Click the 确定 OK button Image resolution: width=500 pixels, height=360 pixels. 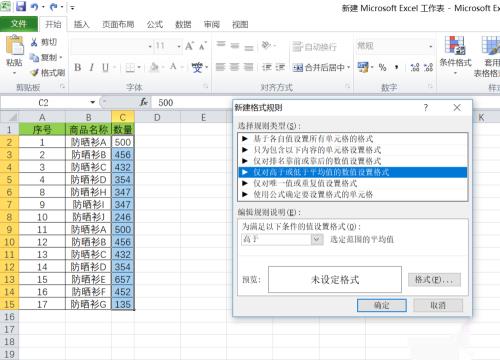point(382,305)
